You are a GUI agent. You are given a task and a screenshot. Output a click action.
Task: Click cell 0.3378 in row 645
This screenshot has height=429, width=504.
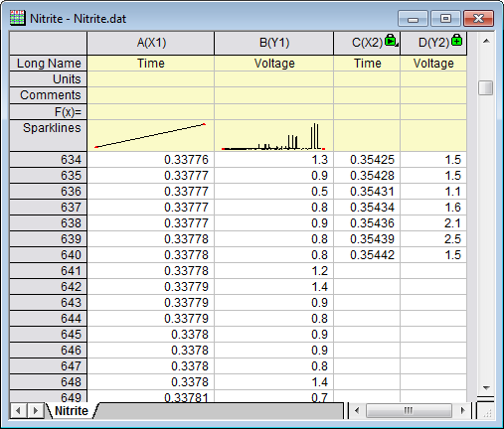pyautogui.click(x=151, y=335)
